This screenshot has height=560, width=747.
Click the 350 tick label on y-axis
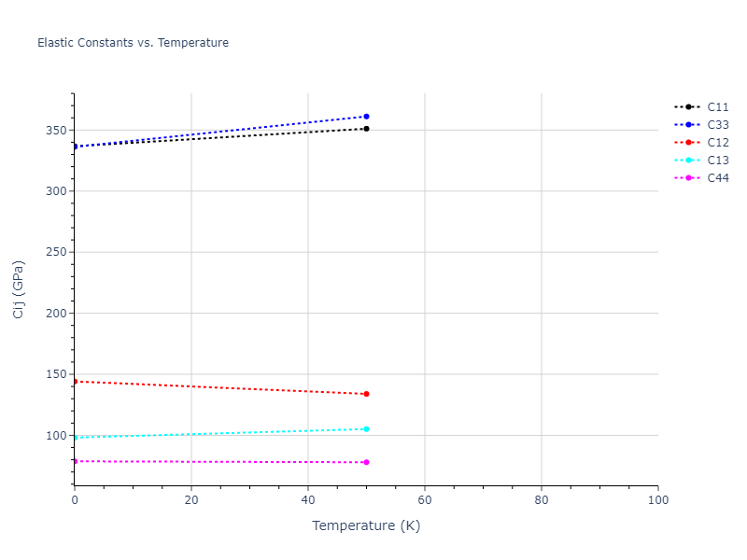[x=56, y=131]
